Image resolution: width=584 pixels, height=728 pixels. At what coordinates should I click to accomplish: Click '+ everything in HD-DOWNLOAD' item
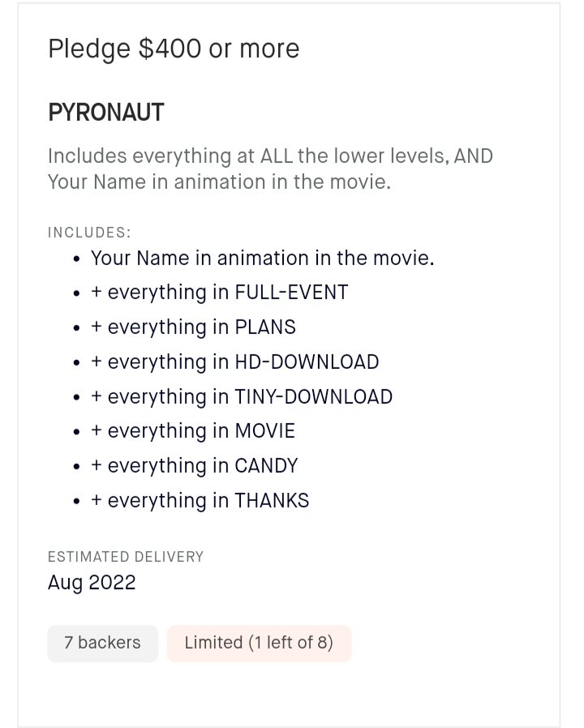click(x=235, y=362)
